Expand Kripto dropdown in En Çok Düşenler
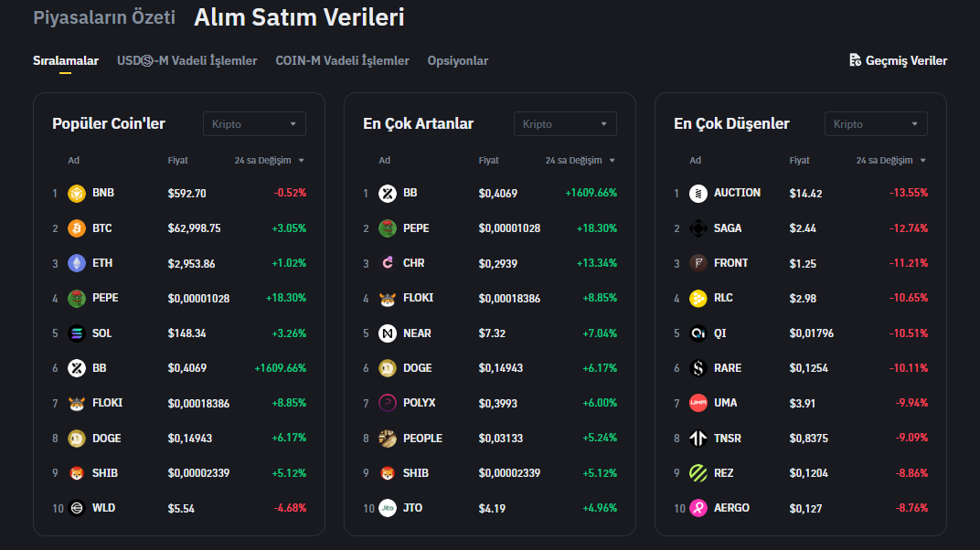The width and height of the screenshot is (980, 550). (x=876, y=124)
